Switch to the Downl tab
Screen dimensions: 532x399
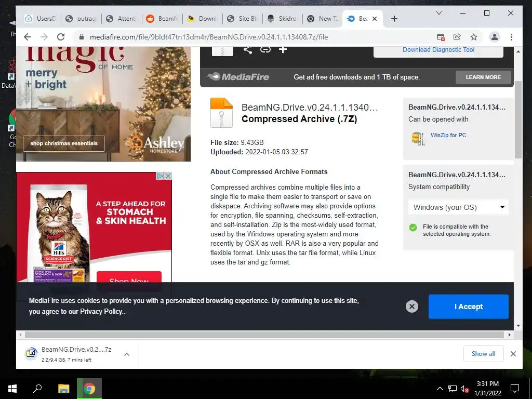(x=203, y=19)
